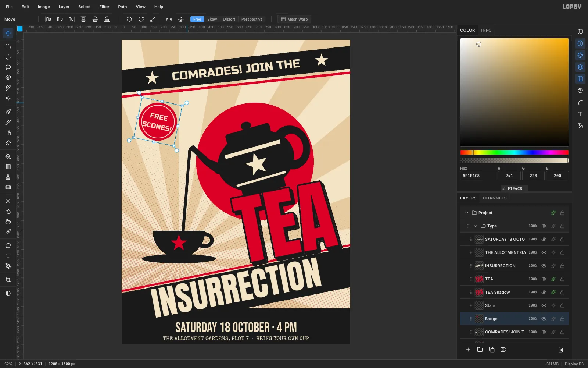Hide the Type group

point(544,226)
